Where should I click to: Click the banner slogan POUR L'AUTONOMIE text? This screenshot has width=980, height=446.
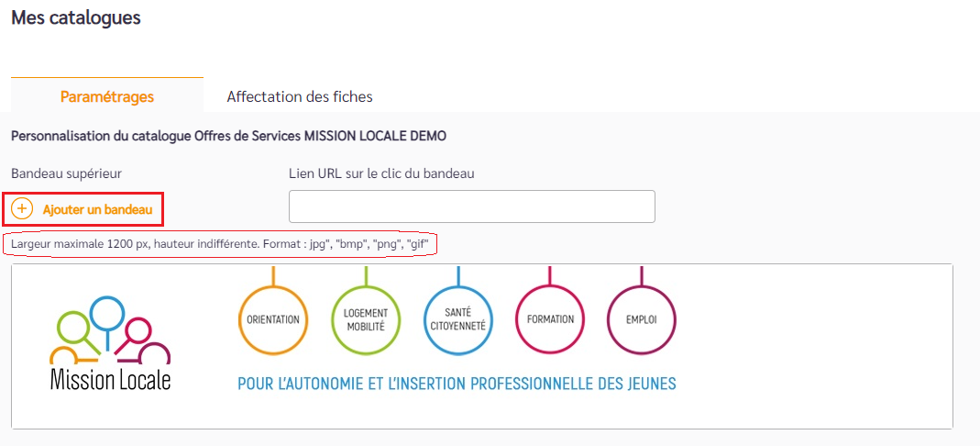(457, 383)
